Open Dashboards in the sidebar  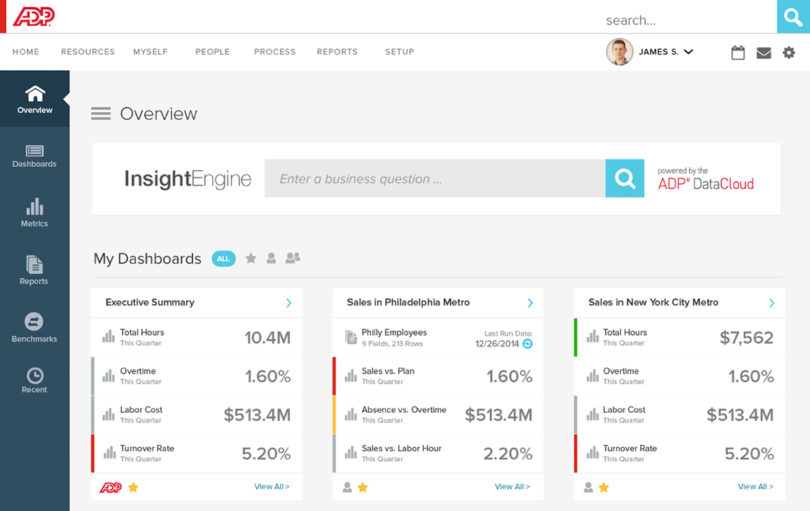[35, 156]
